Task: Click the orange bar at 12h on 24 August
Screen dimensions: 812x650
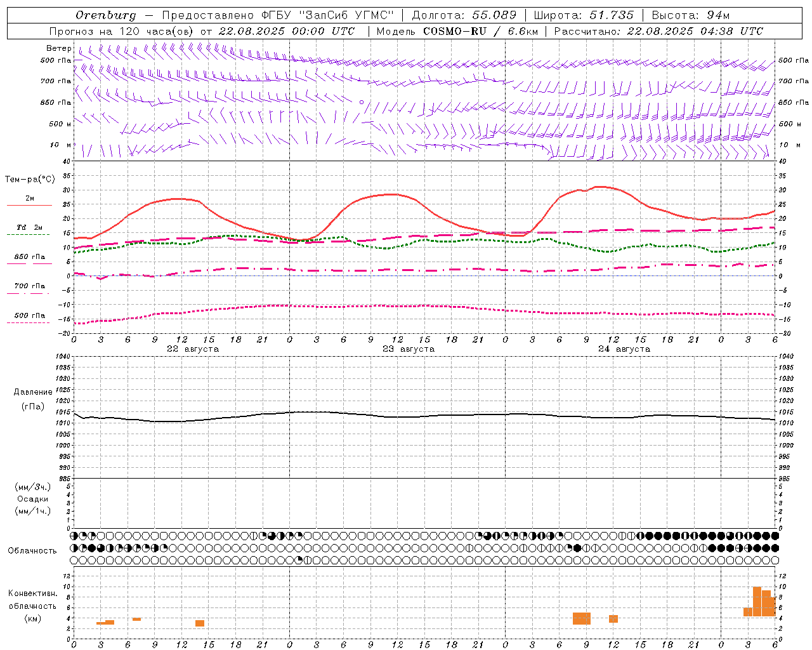Action: tap(613, 619)
